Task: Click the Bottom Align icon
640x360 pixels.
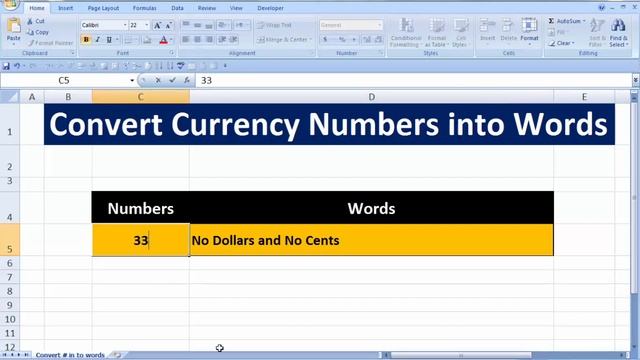Action: (209, 25)
